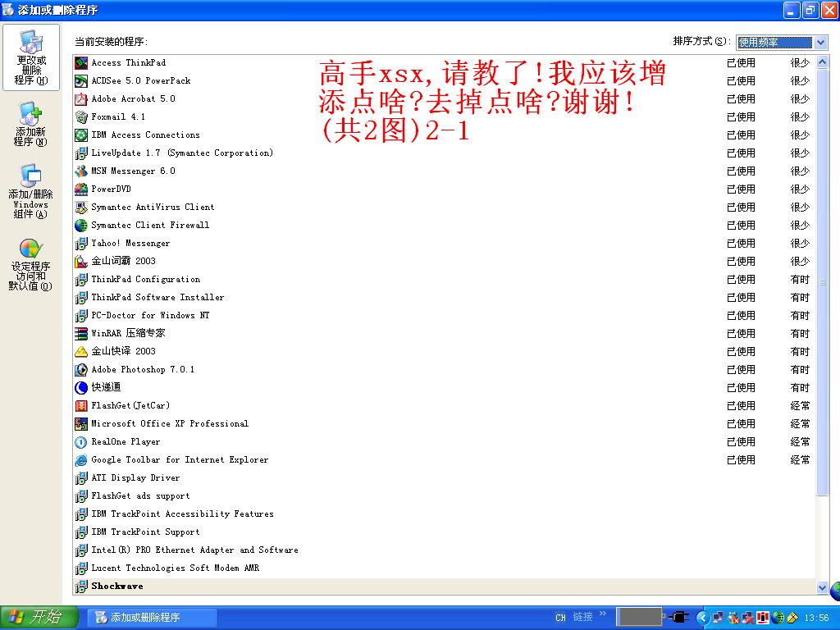The height and width of the screenshot is (630, 840).
Task: Click the 金山词霸 2003 icon
Action: 81,262
